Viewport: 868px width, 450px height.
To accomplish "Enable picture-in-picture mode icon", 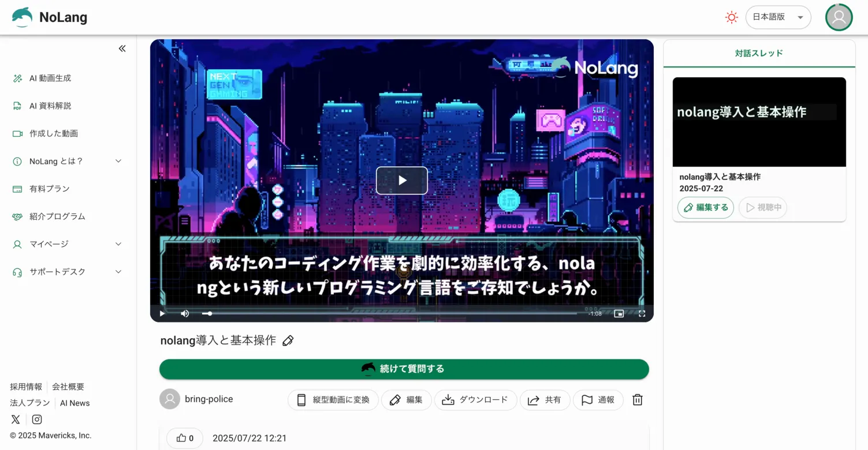I will [619, 314].
